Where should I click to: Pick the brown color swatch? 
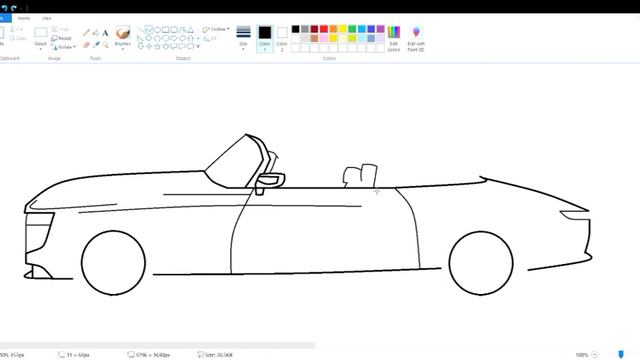tap(314, 38)
